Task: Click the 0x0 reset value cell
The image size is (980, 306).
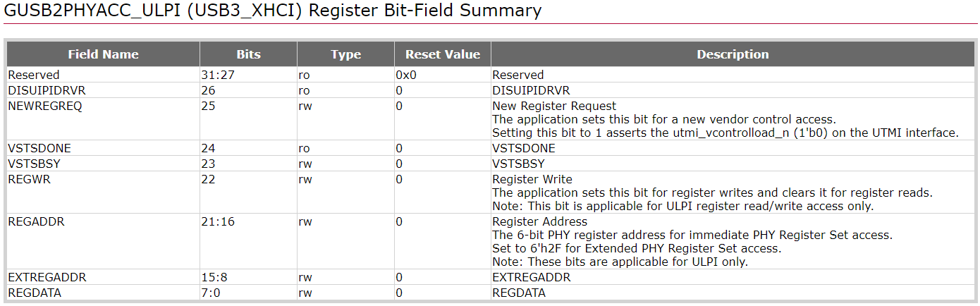Action: pyautogui.click(x=406, y=75)
